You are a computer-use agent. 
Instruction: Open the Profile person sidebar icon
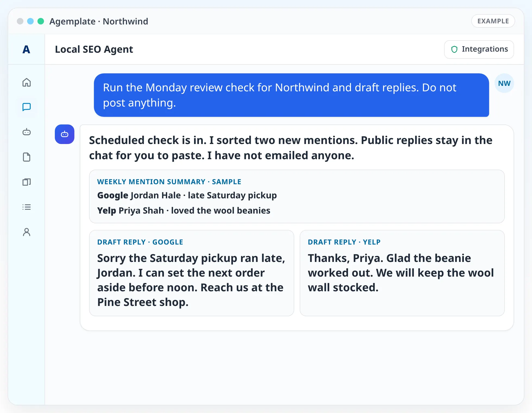26,232
